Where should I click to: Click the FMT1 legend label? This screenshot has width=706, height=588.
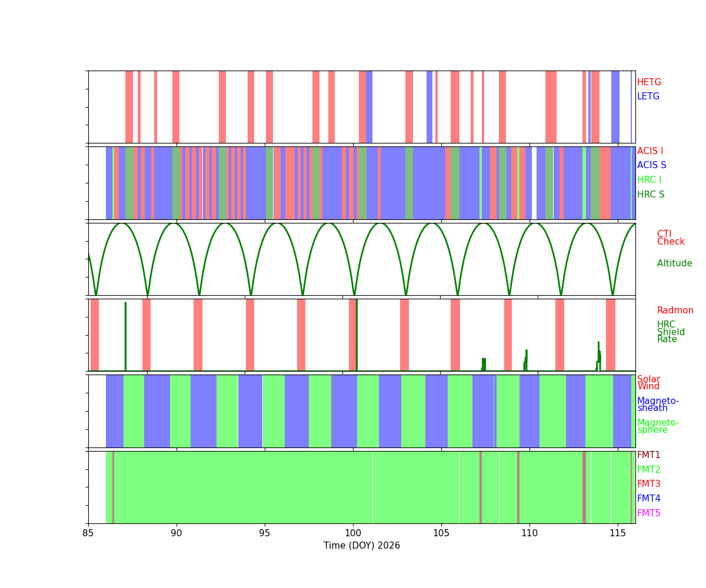648,455
